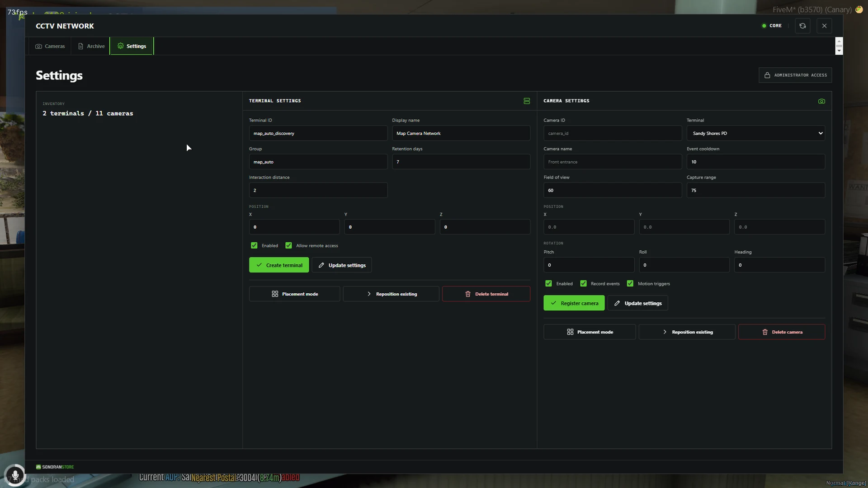Click the Event cooldown field
The height and width of the screenshot is (488, 868).
click(755, 162)
